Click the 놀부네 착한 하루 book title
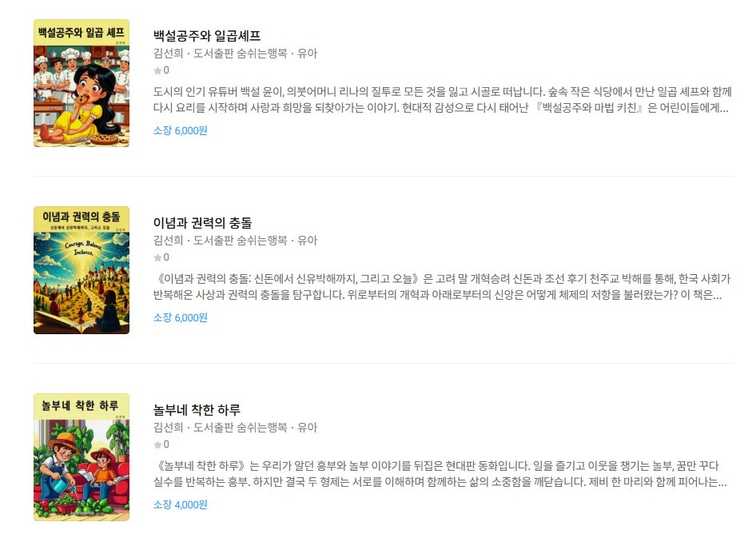This screenshot has width=756, height=550. pyautogui.click(x=197, y=410)
